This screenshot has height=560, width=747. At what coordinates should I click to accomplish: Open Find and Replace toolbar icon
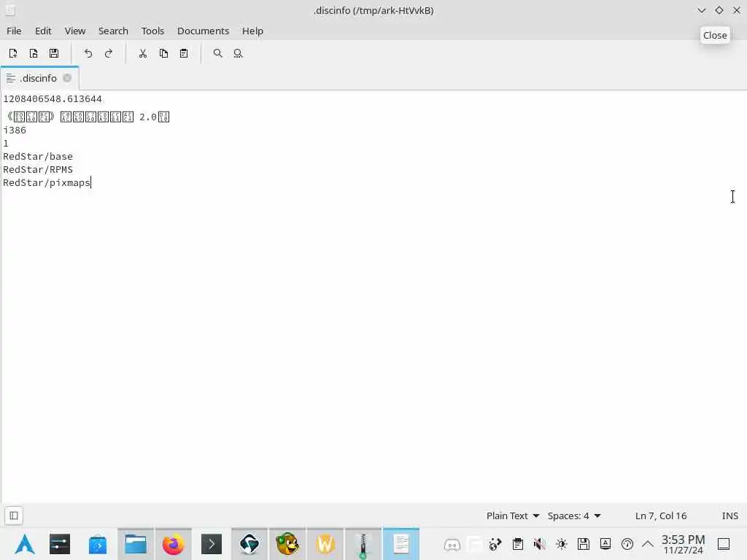(239, 53)
